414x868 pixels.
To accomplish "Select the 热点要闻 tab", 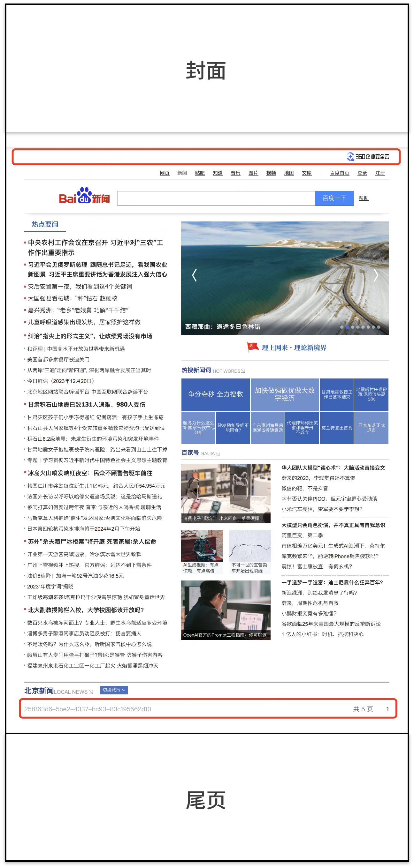I will [45, 224].
